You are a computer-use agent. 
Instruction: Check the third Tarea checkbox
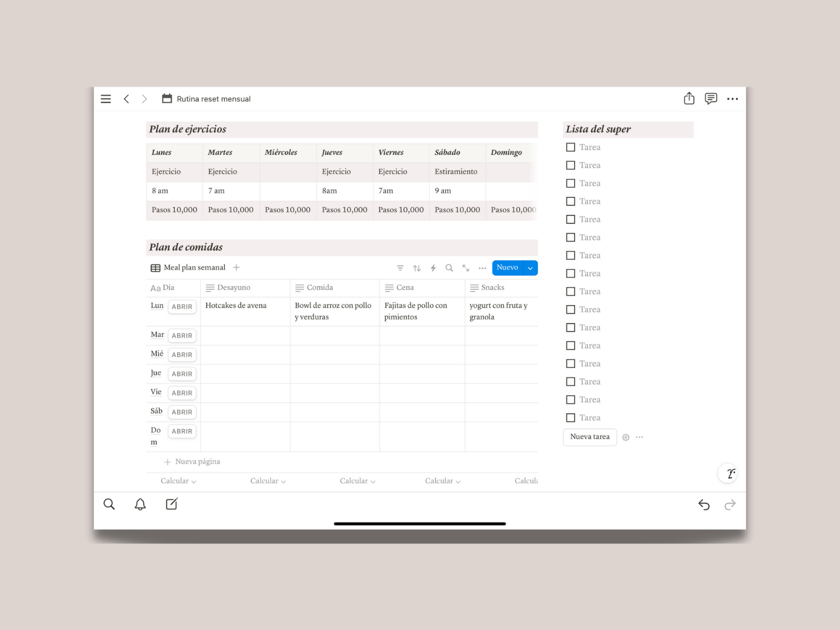(571, 183)
